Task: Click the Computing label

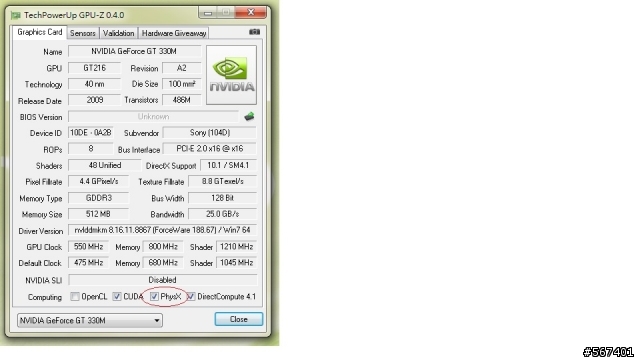Action: point(45,297)
